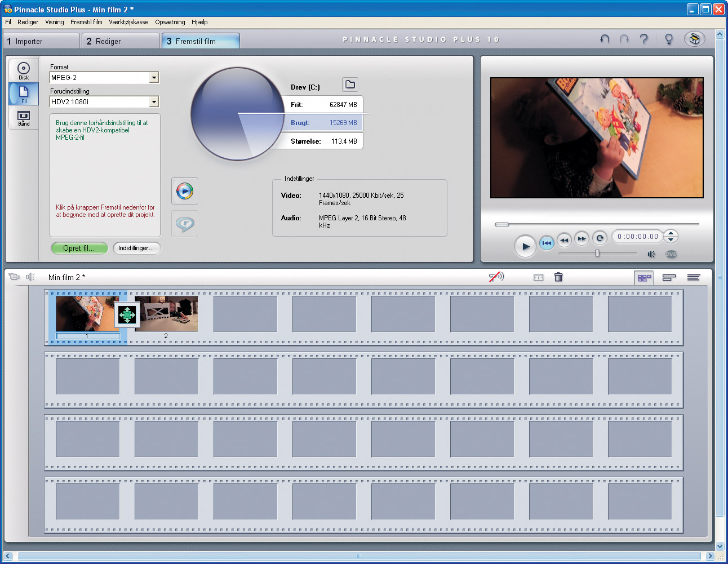Open the drive folder browser icon
The width and height of the screenshot is (728, 564).
350,85
